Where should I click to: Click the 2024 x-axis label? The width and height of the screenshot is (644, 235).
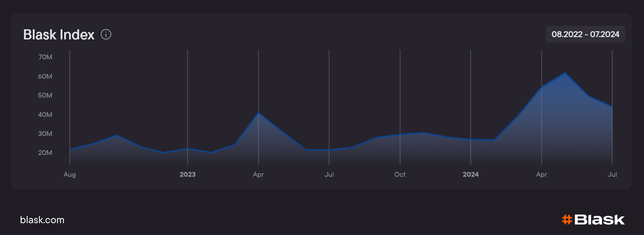[470, 174]
